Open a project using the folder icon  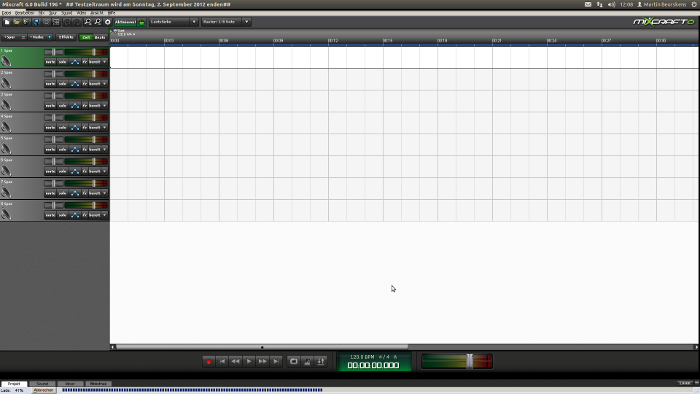tap(17, 22)
